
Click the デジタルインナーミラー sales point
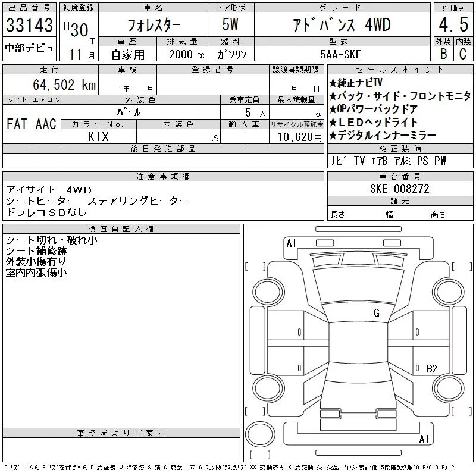383,136
